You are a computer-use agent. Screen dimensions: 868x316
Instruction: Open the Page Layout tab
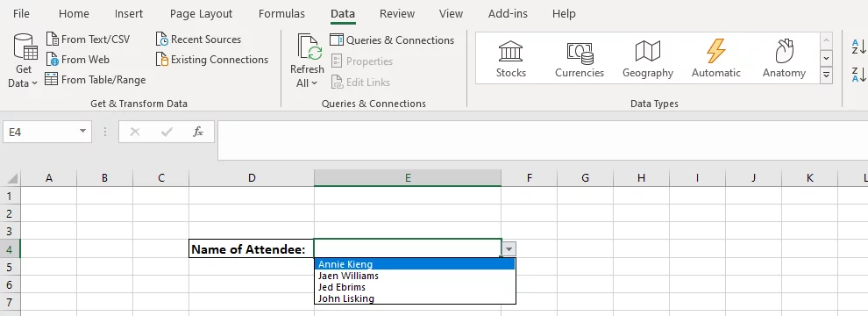pos(201,14)
